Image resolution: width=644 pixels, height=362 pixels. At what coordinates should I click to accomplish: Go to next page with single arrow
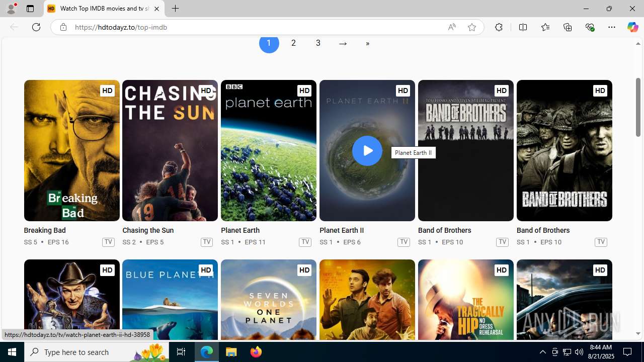point(343,43)
